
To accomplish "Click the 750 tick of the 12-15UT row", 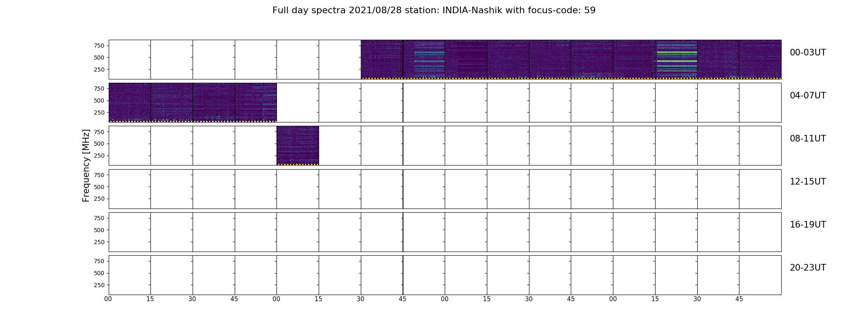I will (x=99, y=175).
